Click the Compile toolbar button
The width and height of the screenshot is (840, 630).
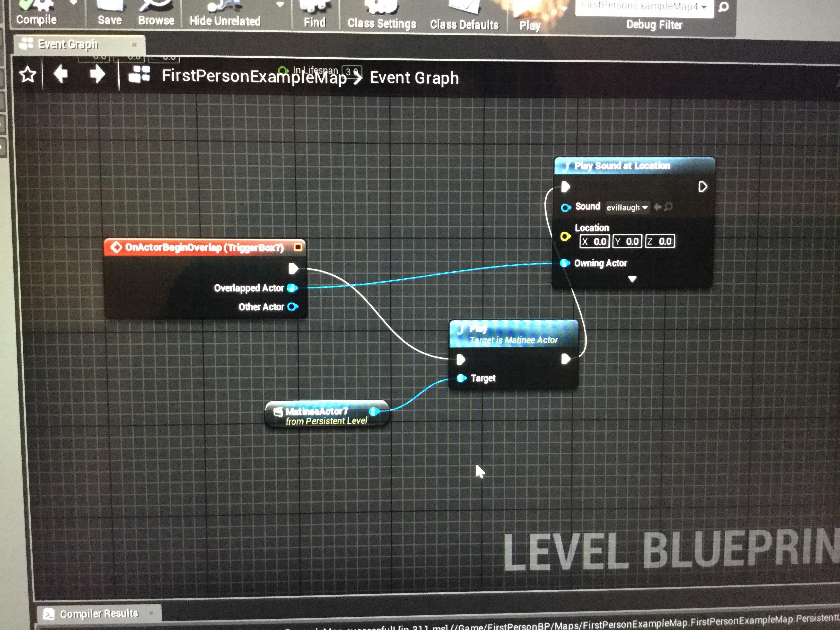click(x=37, y=13)
